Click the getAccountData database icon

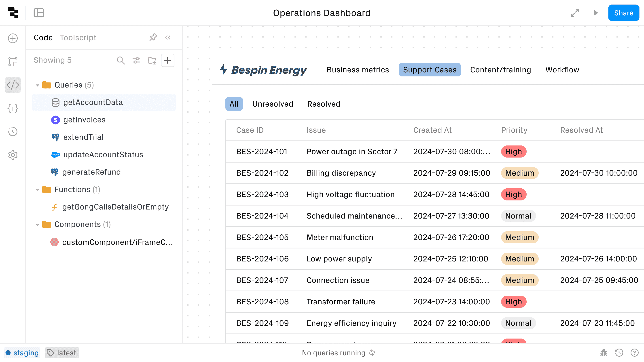(x=55, y=102)
